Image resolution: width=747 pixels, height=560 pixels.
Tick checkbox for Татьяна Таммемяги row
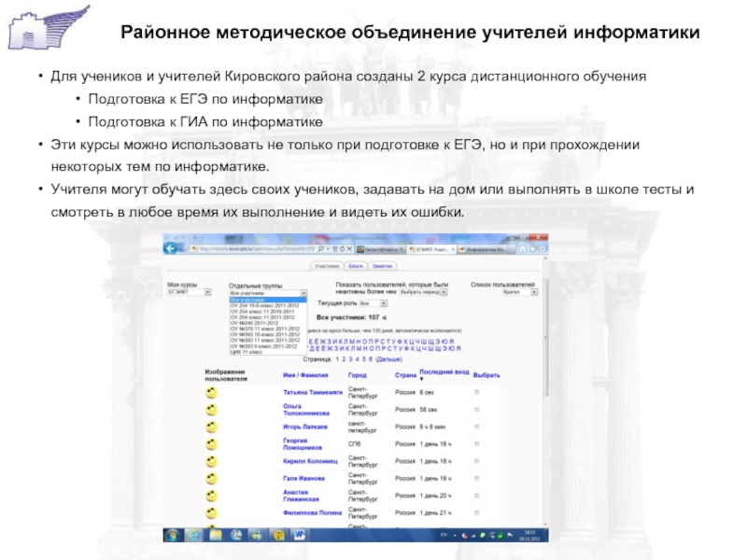[x=477, y=392]
